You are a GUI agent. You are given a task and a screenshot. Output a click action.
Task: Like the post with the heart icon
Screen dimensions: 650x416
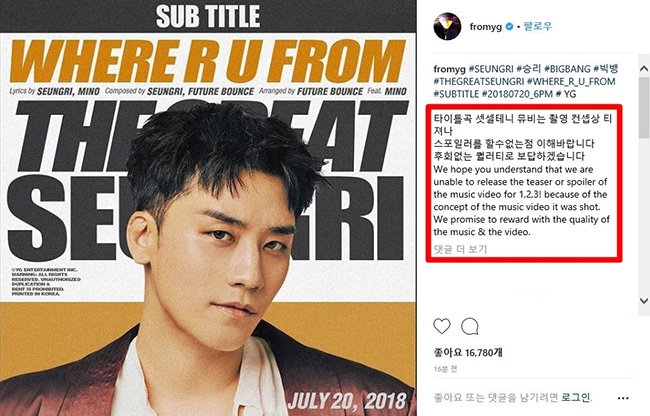[x=441, y=326]
